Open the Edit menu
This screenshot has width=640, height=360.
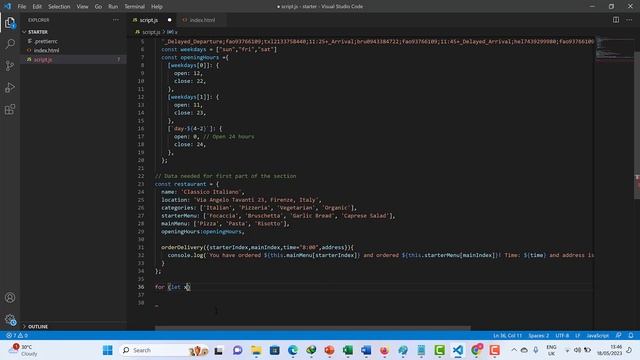(x=37, y=7)
